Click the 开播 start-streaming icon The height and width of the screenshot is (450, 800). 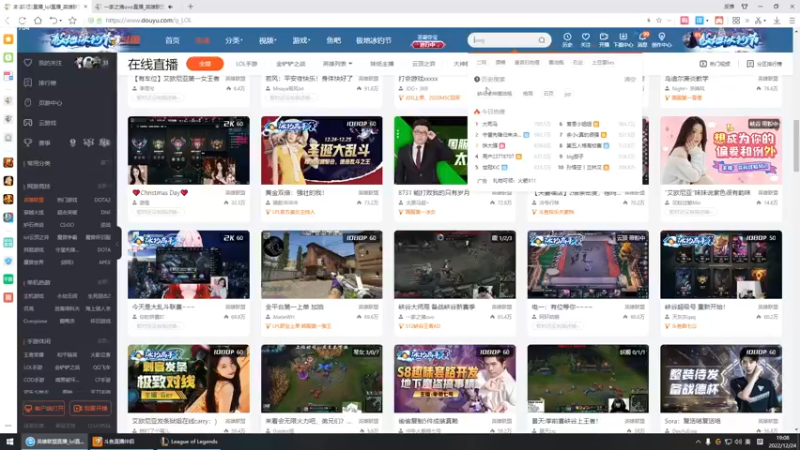pyautogui.click(x=604, y=40)
